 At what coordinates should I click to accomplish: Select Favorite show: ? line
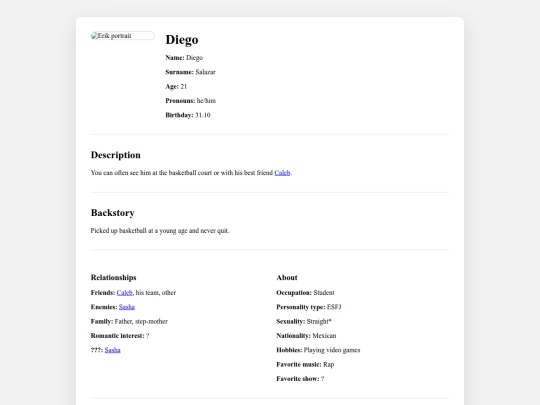pyautogui.click(x=300, y=379)
